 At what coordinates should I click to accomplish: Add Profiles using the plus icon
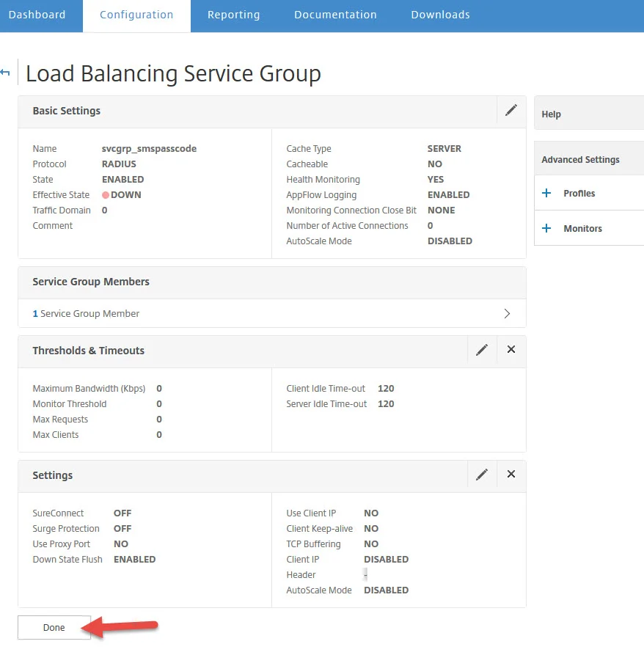(x=546, y=193)
